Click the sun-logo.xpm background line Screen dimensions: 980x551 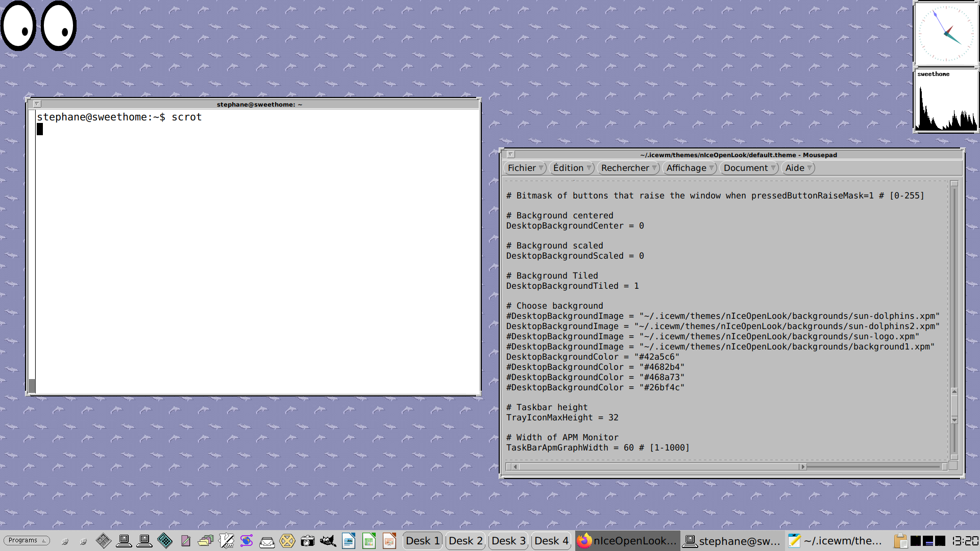(713, 336)
